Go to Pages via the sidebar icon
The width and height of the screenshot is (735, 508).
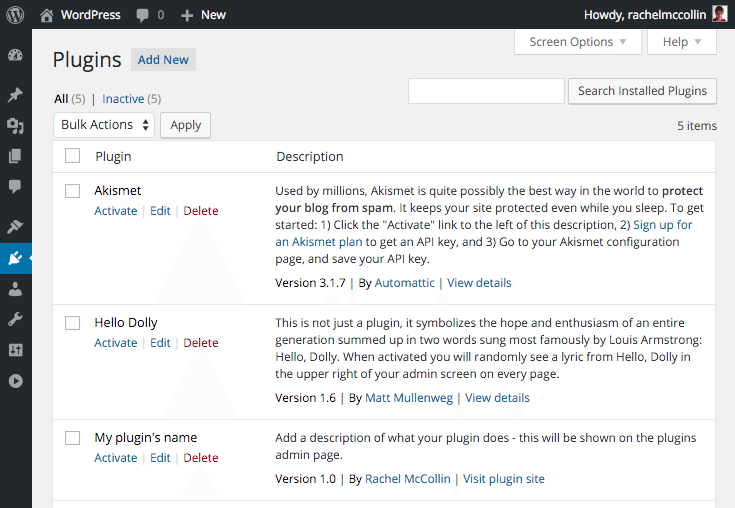pyautogui.click(x=15, y=156)
